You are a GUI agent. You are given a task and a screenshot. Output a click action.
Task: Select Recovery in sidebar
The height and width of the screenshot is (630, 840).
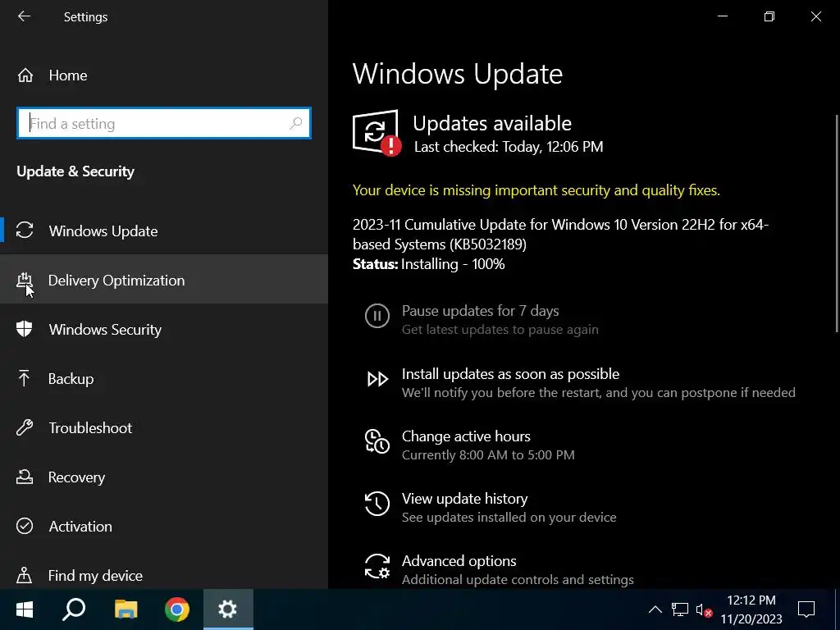(x=164, y=477)
